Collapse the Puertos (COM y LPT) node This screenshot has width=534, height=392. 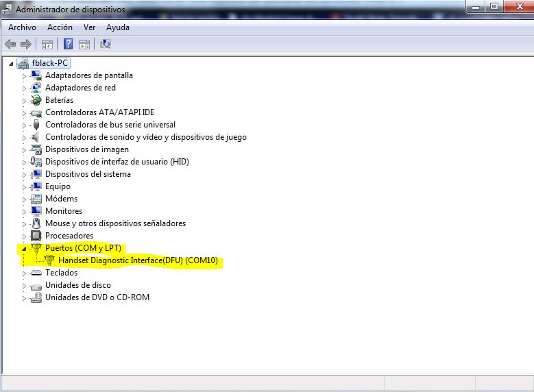[25, 248]
